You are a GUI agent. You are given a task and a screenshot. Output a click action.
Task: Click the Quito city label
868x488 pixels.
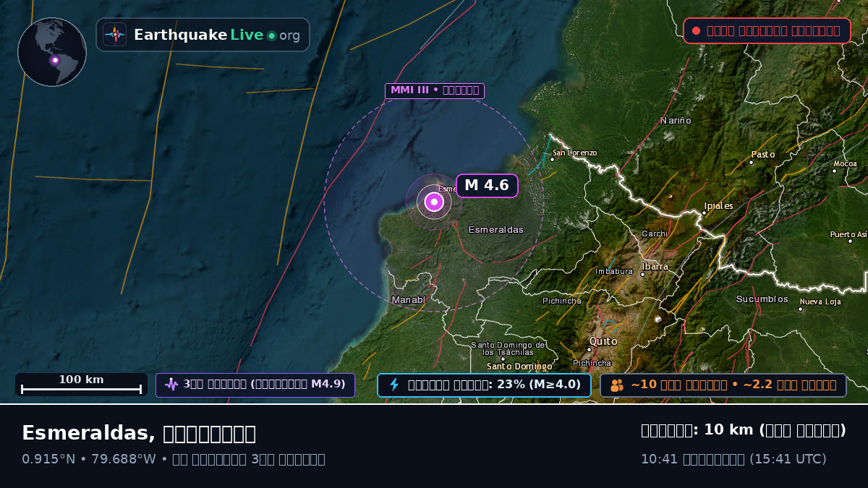(603, 341)
